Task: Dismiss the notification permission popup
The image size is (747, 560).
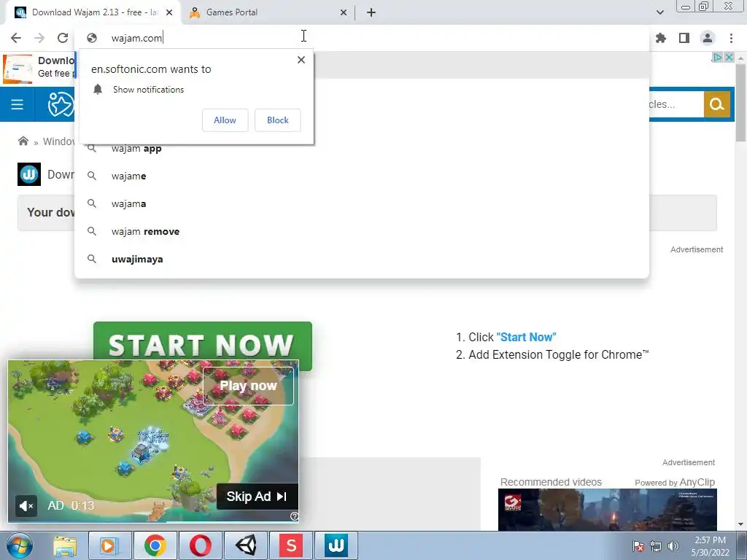Action: click(301, 60)
